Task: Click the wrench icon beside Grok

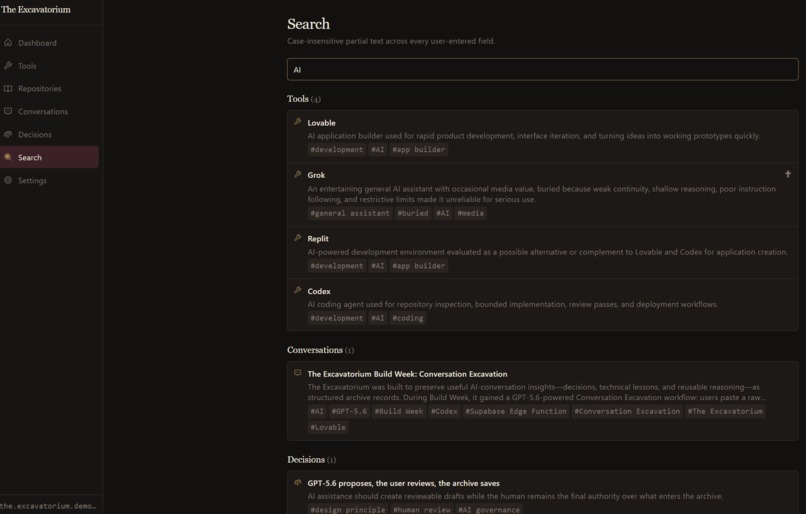Action: click(x=298, y=174)
